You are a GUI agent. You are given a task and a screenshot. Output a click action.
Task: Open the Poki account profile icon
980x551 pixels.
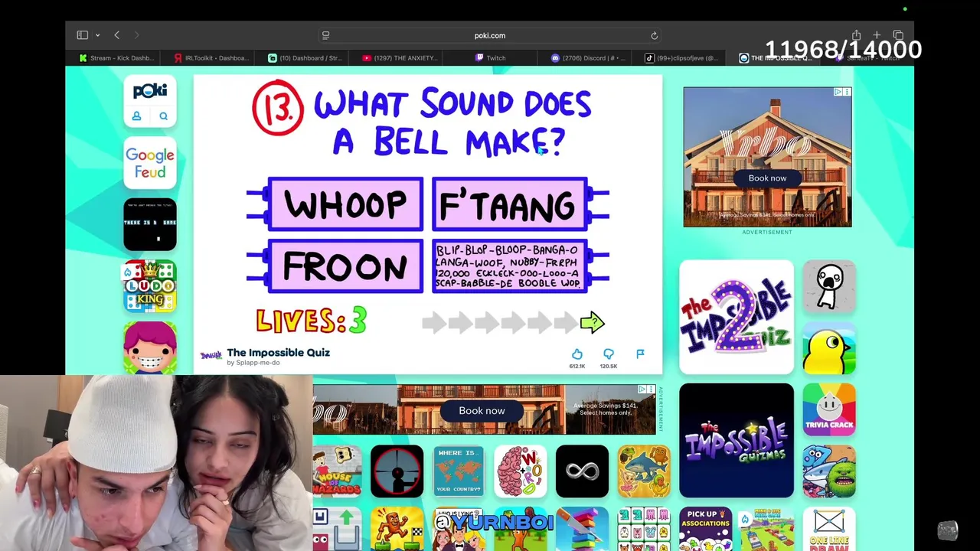(136, 116)
